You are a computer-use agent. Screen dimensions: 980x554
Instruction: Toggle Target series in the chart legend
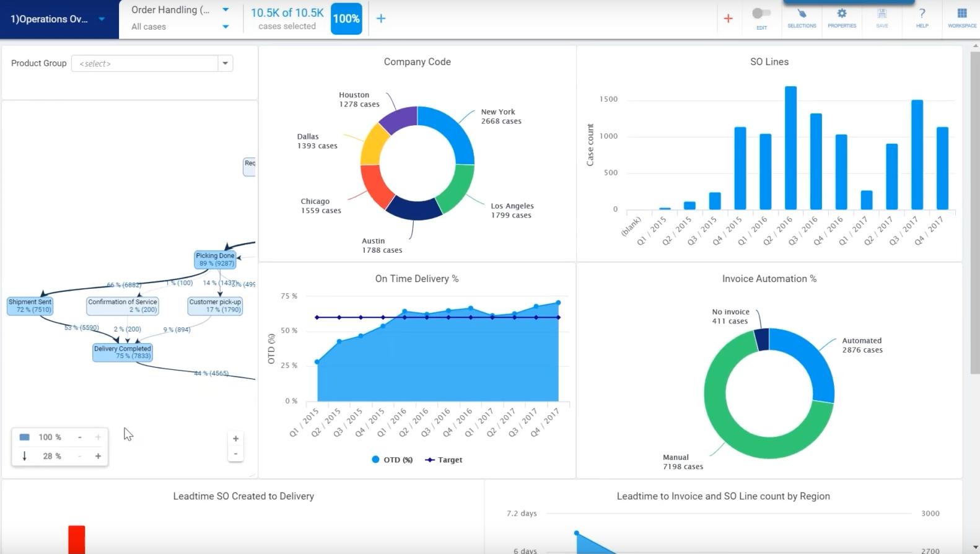click(444, 460)
